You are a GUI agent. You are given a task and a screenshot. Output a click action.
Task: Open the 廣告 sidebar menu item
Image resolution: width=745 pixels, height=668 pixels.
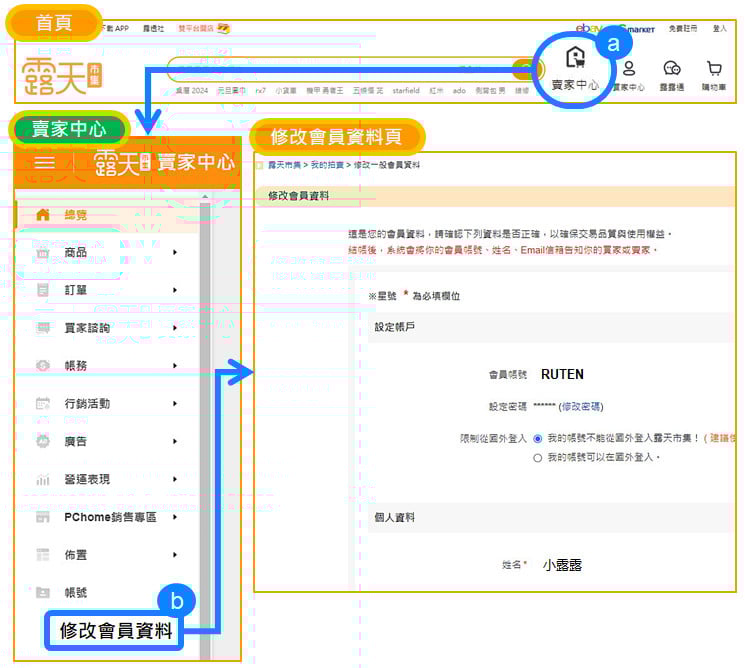[x=76, y=441]
